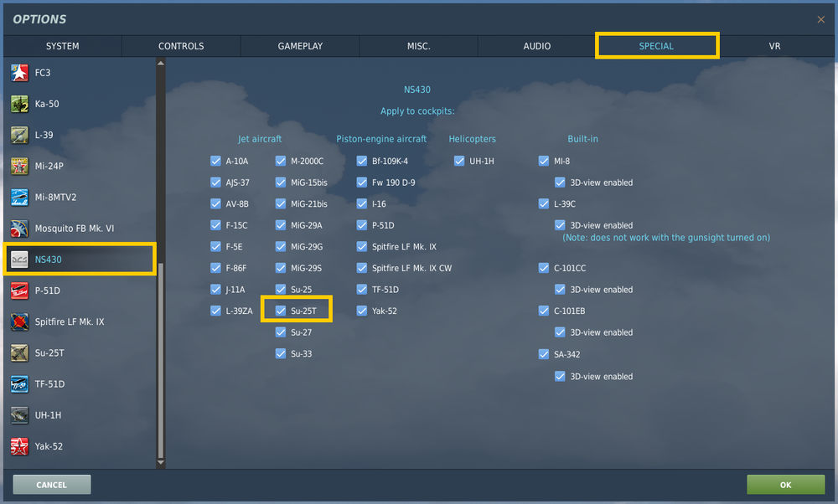Go to the GAMEPLAY tab
This screenshot has height=504, width=838.
point(300,46)
